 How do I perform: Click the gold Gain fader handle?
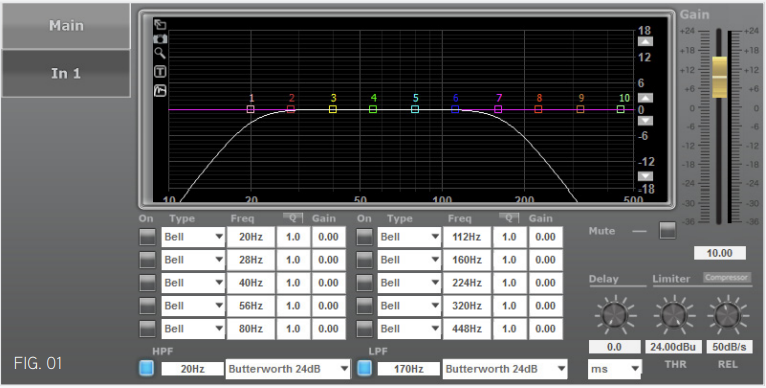click(719, 77)
